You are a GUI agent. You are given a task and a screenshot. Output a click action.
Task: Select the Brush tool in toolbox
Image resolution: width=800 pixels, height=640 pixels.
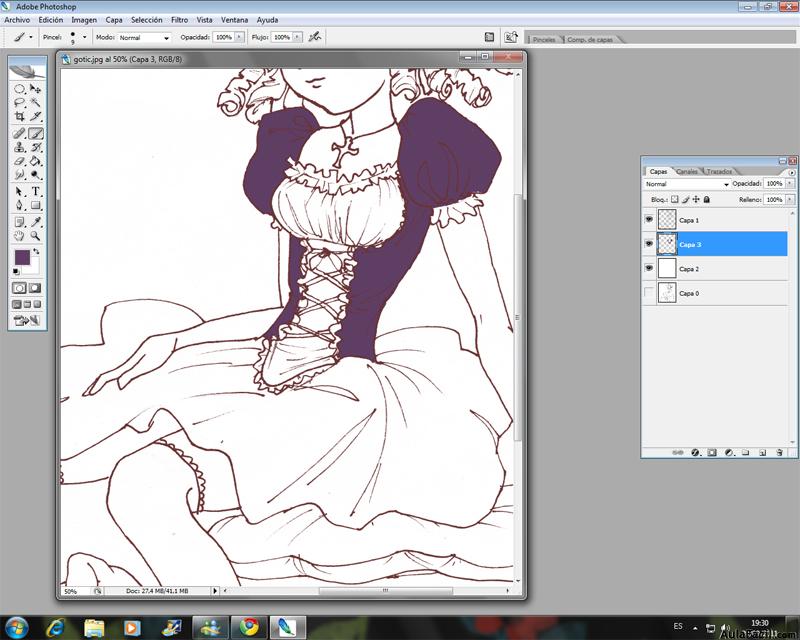click(x=35, y=134)
